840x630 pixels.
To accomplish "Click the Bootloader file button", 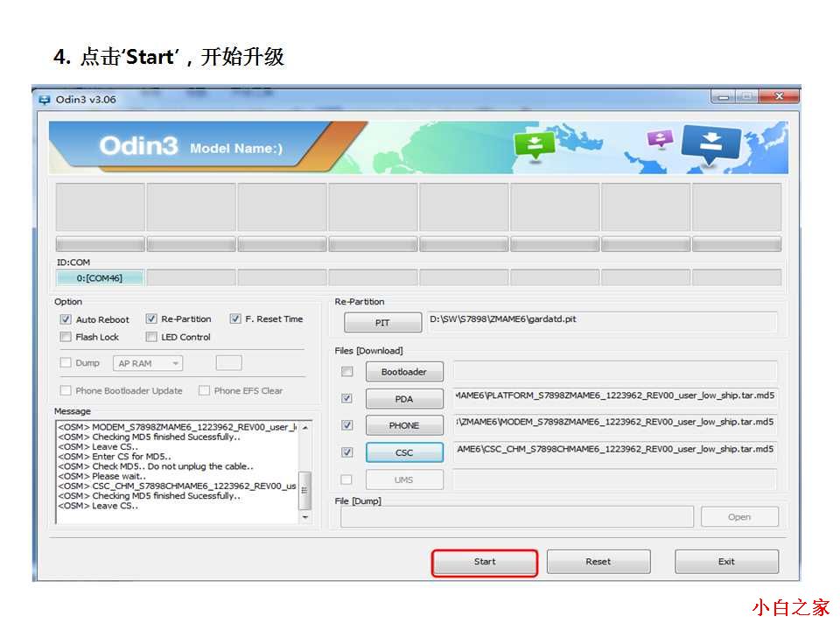I will [x=404, y=372].
